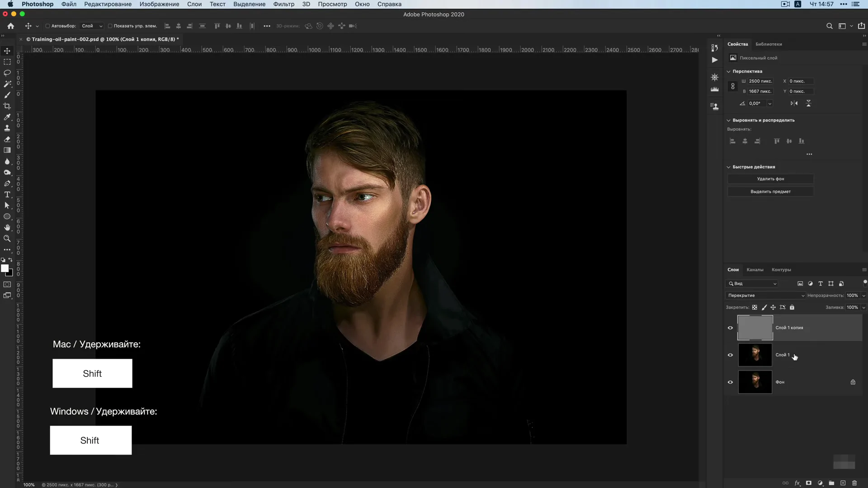This screenshot has width=868, height=488.
Task: Click the Share document icon
Action: click(x=862, y=26)
